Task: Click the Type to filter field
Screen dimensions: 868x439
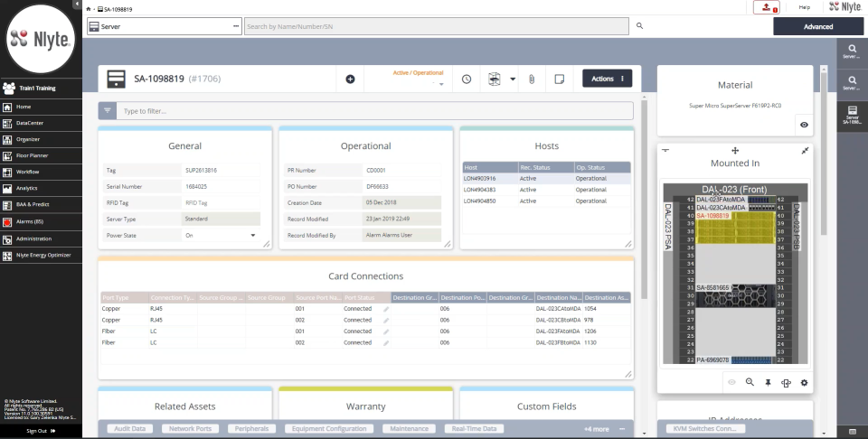Action: coord(374,110)
